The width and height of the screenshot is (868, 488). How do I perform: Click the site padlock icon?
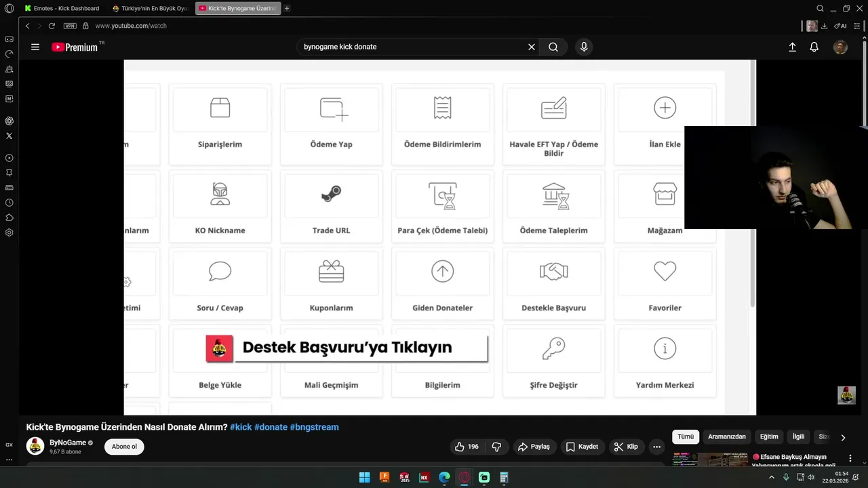click(85, 26)
